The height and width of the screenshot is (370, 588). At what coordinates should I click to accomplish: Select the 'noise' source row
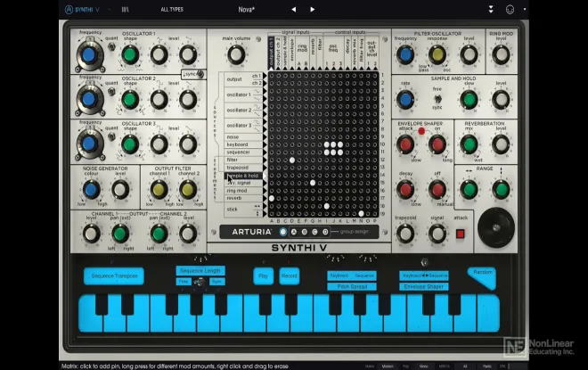243,137
